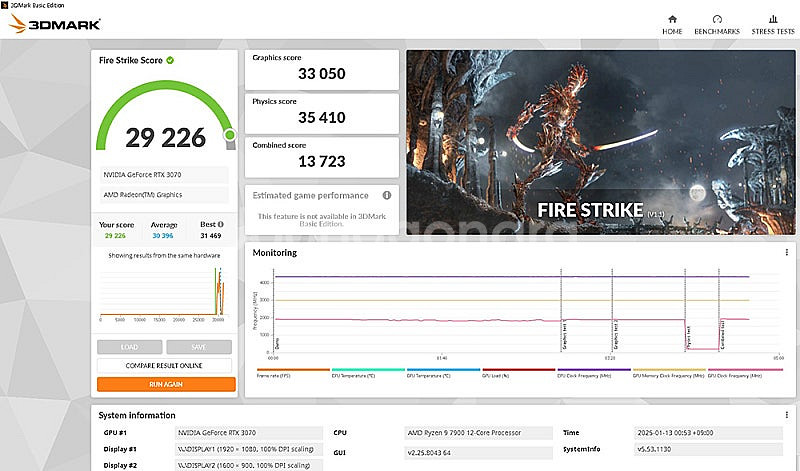Toggle the teal Temperature legend swatch
The image size is (800, 471).
(368, 369)
